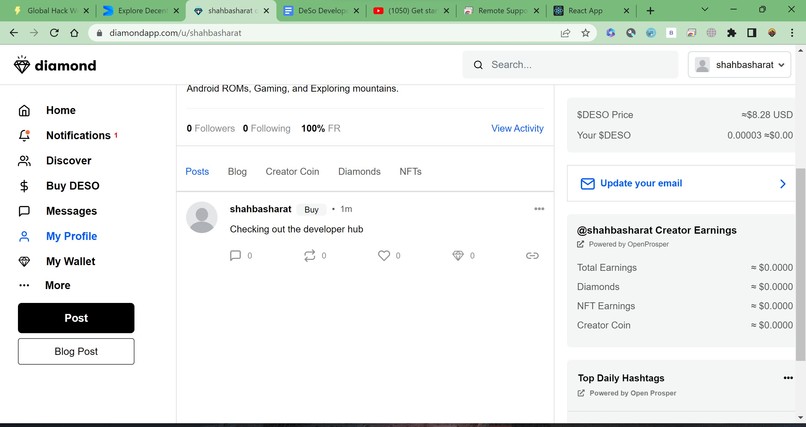
Task: Click the diamond logo icon
Action: click(22, 65)
